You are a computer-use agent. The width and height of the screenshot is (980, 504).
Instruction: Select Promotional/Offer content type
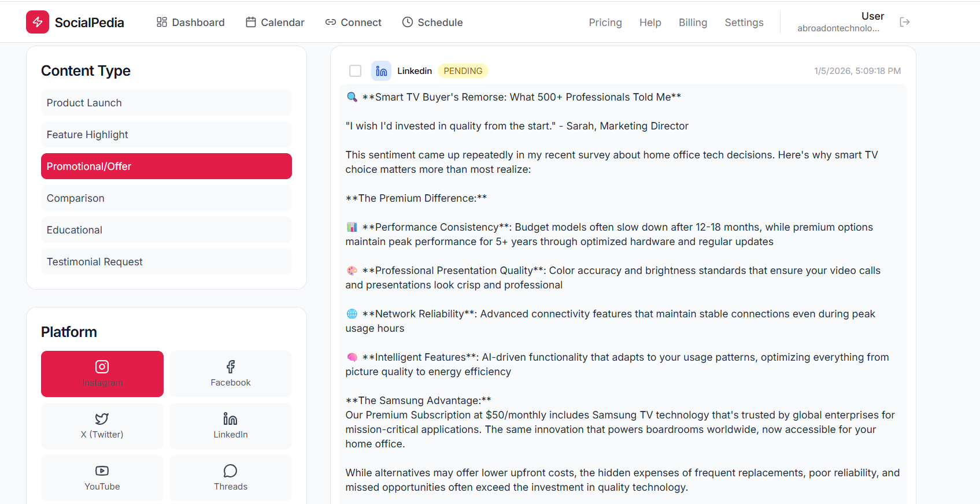pyautogui.click(x=167, y=166)
